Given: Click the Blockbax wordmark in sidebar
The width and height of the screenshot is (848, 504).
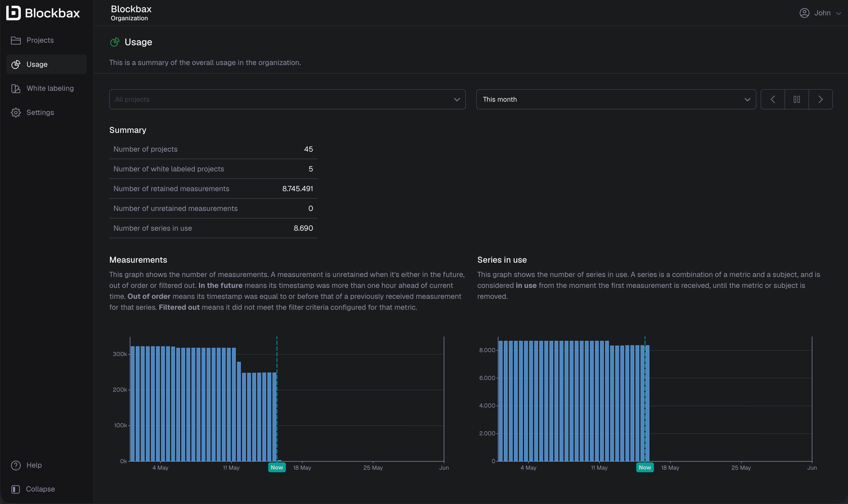Looking at the screenshot, I should click(x=52, y=13).
